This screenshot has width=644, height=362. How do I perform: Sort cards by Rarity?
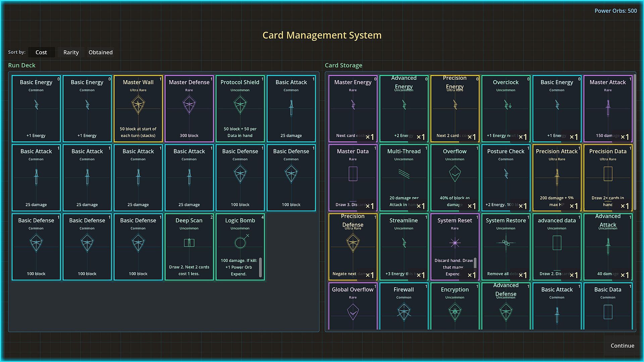(71, 52)
